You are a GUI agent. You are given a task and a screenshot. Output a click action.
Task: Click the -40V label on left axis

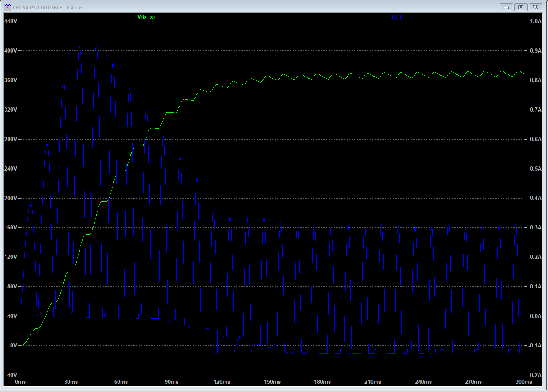[10, 375]
